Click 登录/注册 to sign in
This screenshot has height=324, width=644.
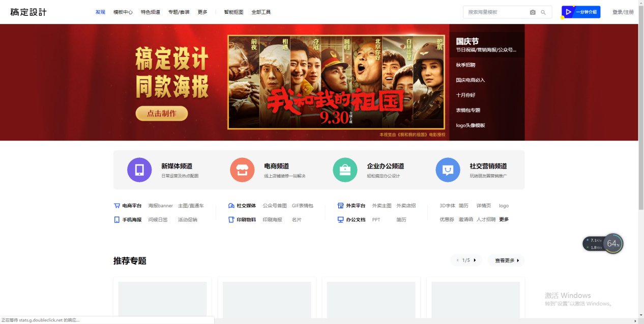click(x=623, y=12)
